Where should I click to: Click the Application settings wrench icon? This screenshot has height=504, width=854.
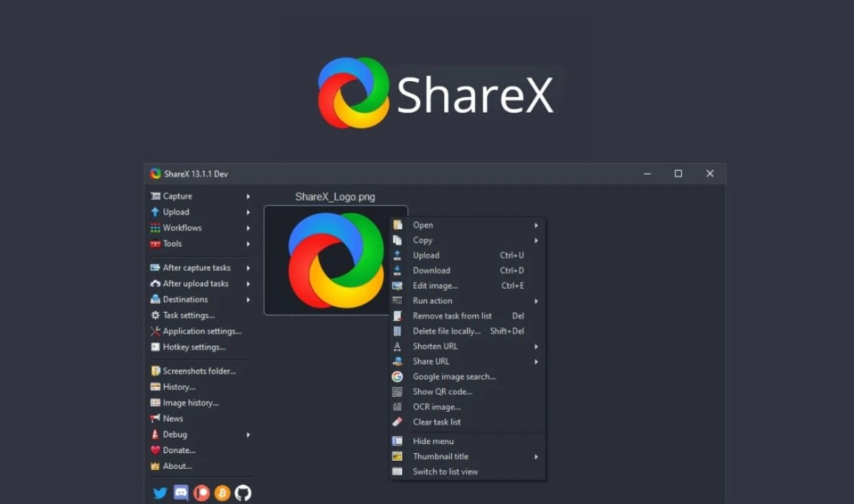coord(155,331)
